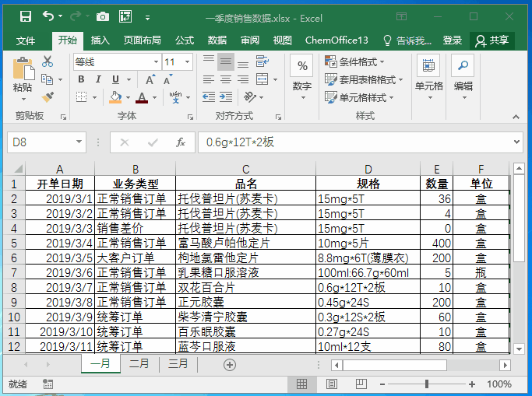Viewport: 532px width, 396px height.
Task: Open the 文件 file menu
Action: click(x=26, y=40)
